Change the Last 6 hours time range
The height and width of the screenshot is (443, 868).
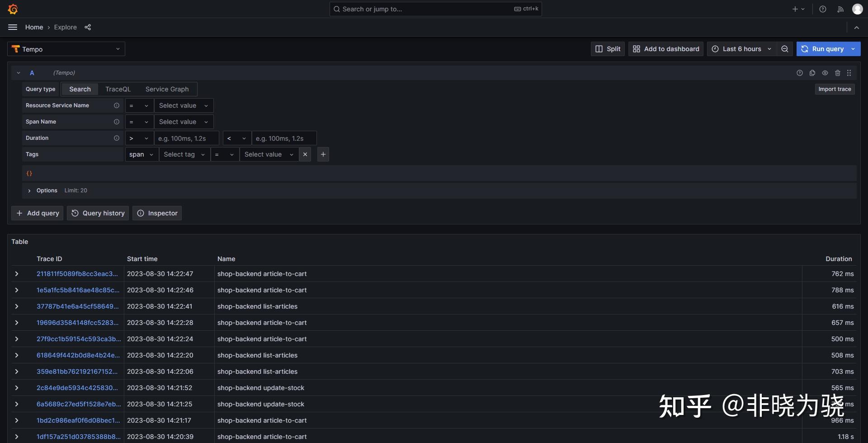[x=741, y=49]
